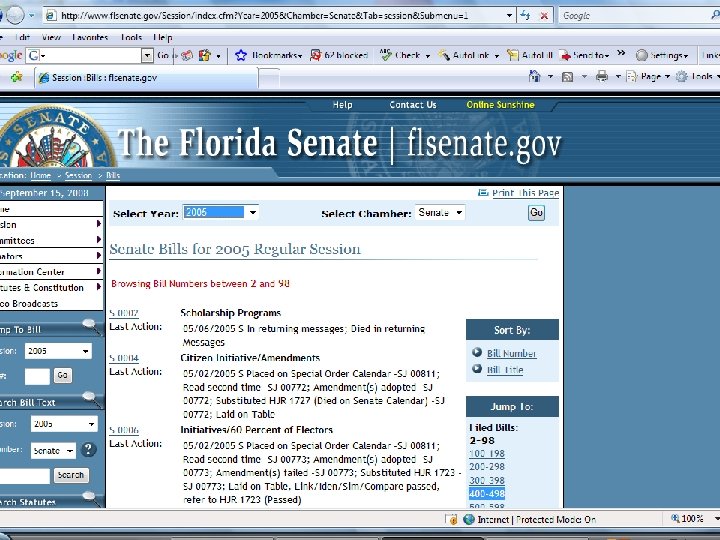Open a new blank tab
This screenshot has width=720, height=540.
tap(269, 78)
